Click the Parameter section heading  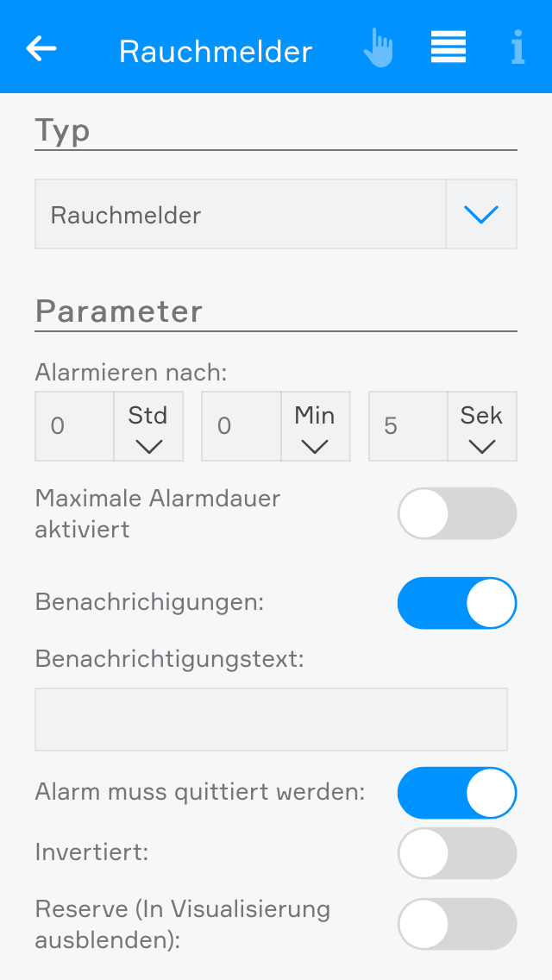point(119,311)
